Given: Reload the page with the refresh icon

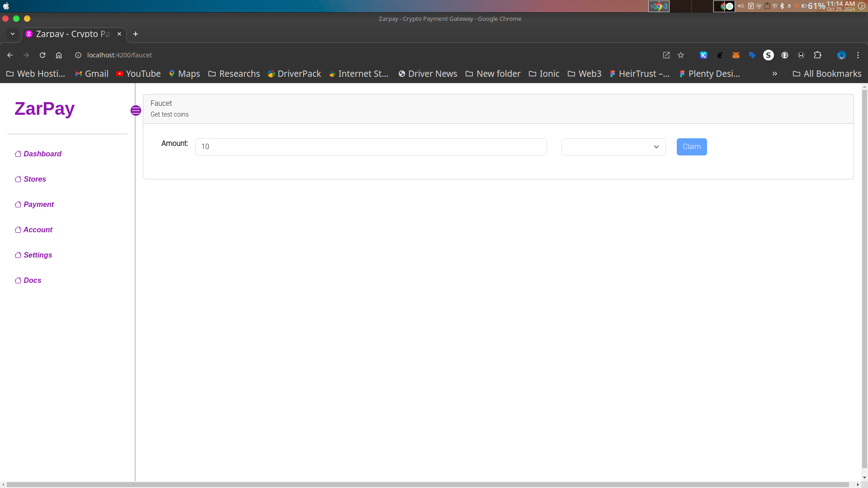Looking at the screenshot, I should click(x=42, y=55).
